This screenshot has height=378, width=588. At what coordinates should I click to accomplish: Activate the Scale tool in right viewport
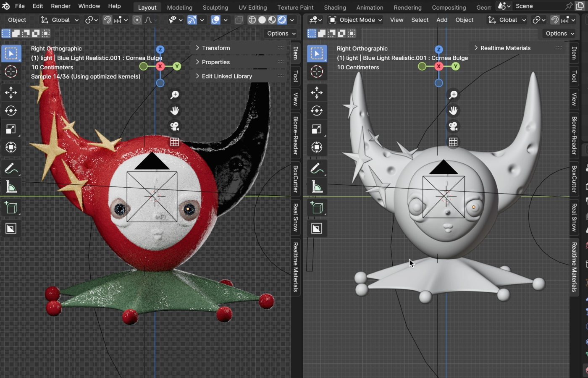tap(317, 129)
